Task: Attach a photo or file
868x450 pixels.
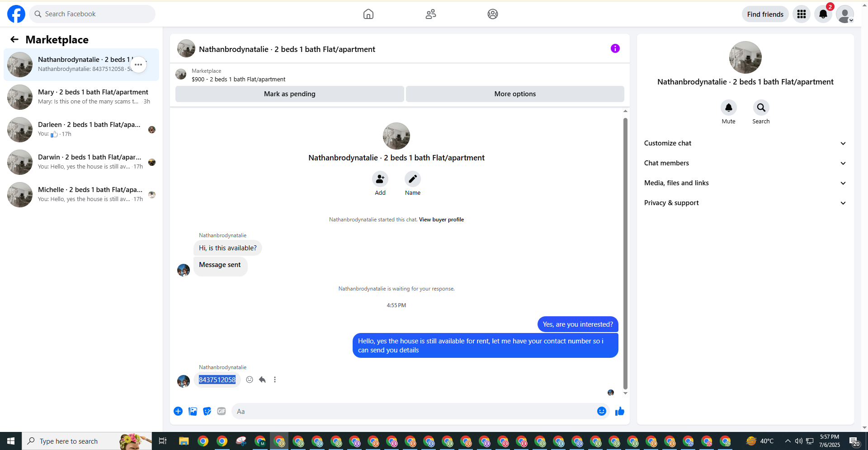Action: [x=193, y=411]
